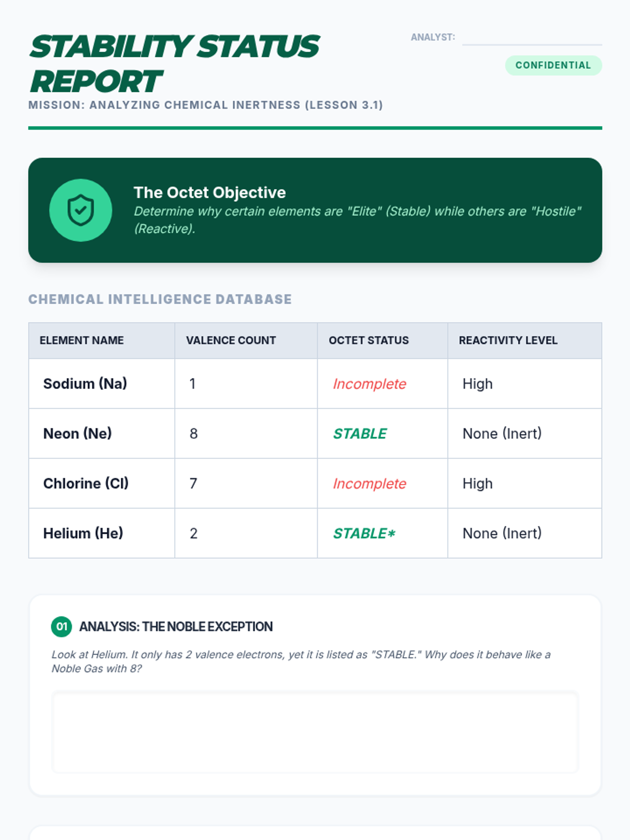The height and width of the screenshot is (840, 630).
Task: Click the Chlorine (Cl) table cell
Action: (86, 484)
